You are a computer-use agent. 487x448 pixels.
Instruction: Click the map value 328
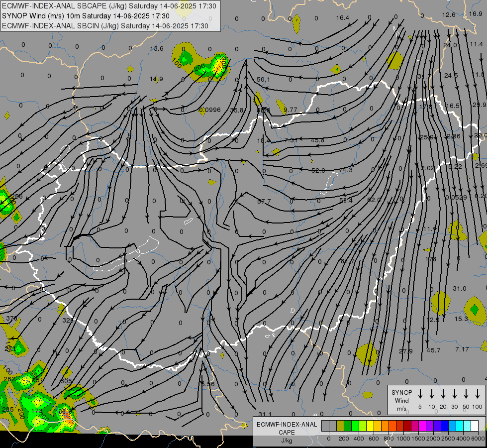(x=67, y=320)
